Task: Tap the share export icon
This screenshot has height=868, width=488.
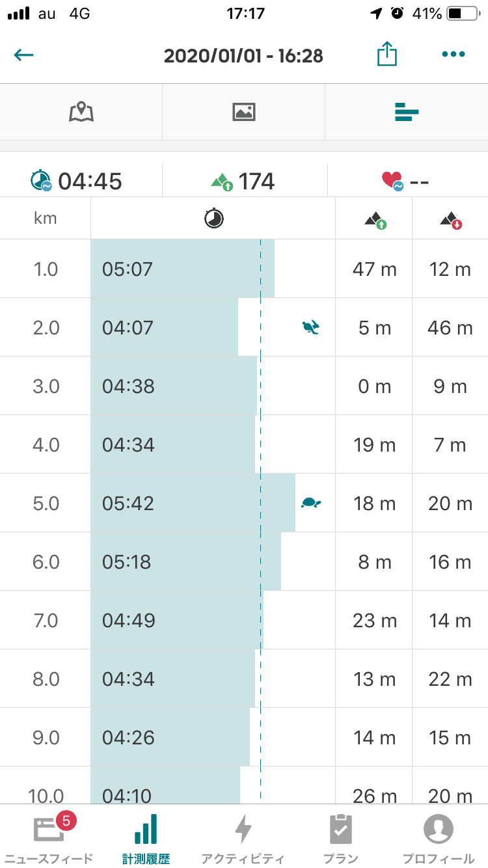Action: click(386, 55)
